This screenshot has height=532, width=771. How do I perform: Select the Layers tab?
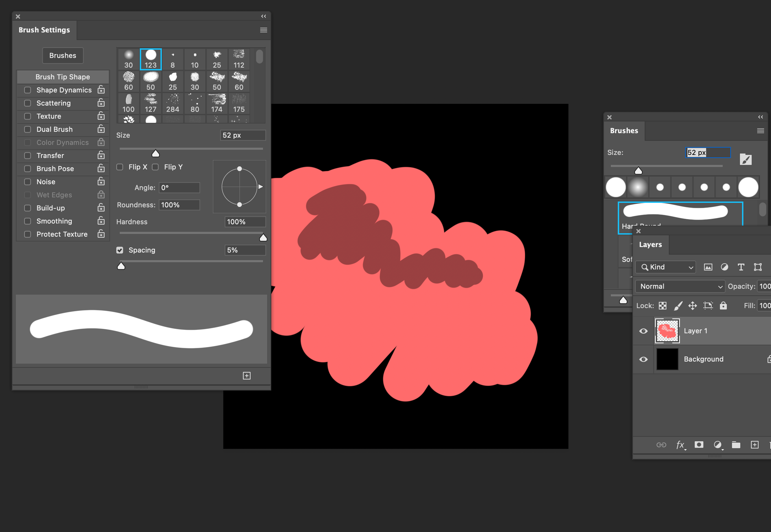pyautogui.click(x=650, y=245)
